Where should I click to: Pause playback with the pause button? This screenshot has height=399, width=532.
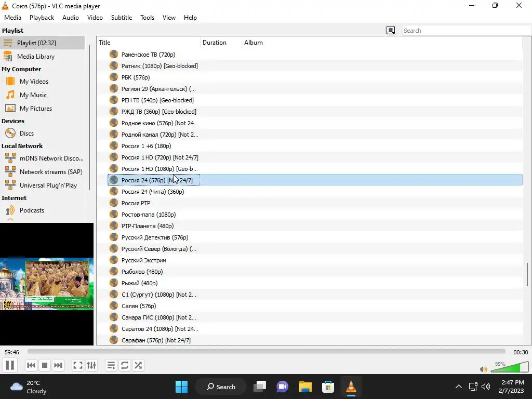point(10,365)
